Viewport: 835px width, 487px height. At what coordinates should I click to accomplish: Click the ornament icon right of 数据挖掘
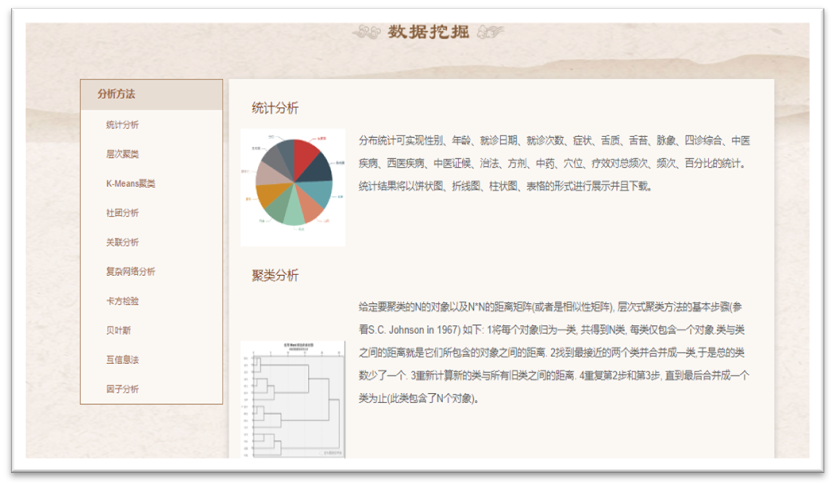click(488, 32)
